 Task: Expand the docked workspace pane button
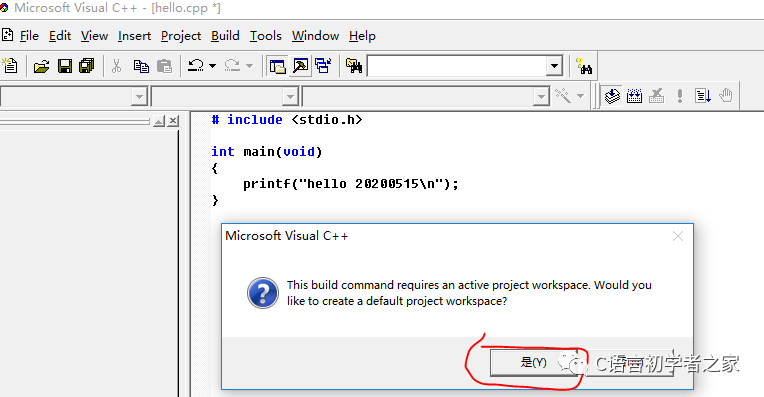159,121
